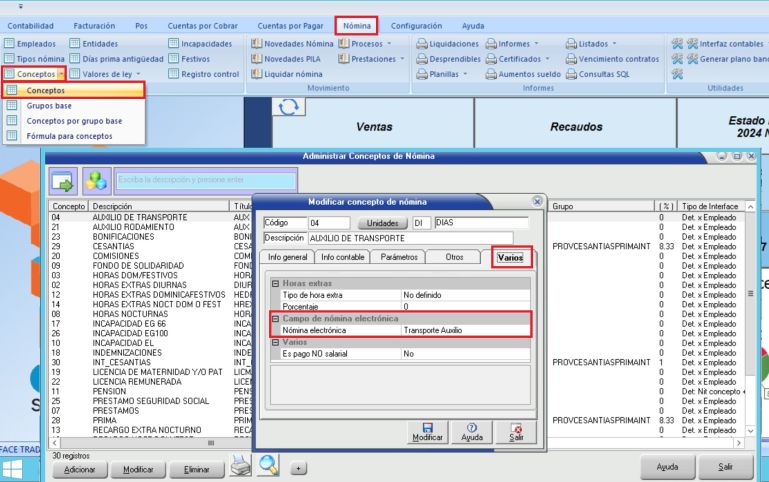Open Novedades PILA

(286, 59)
